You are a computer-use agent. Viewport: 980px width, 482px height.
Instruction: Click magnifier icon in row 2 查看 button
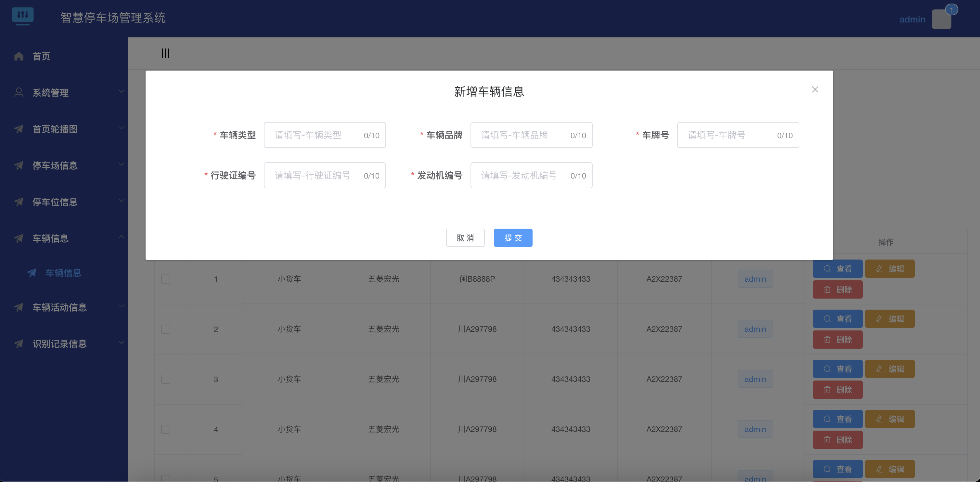(x=827, y=319)
